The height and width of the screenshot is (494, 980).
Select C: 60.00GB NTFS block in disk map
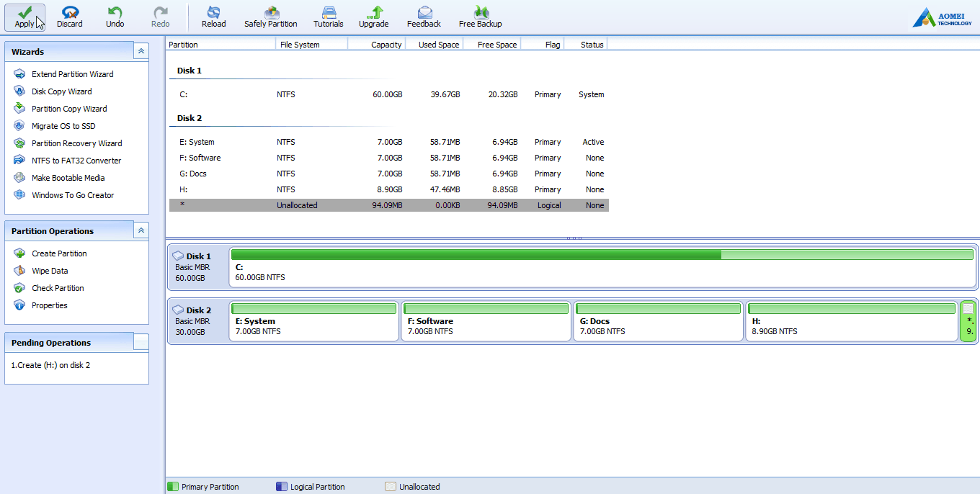coord(602,267)
